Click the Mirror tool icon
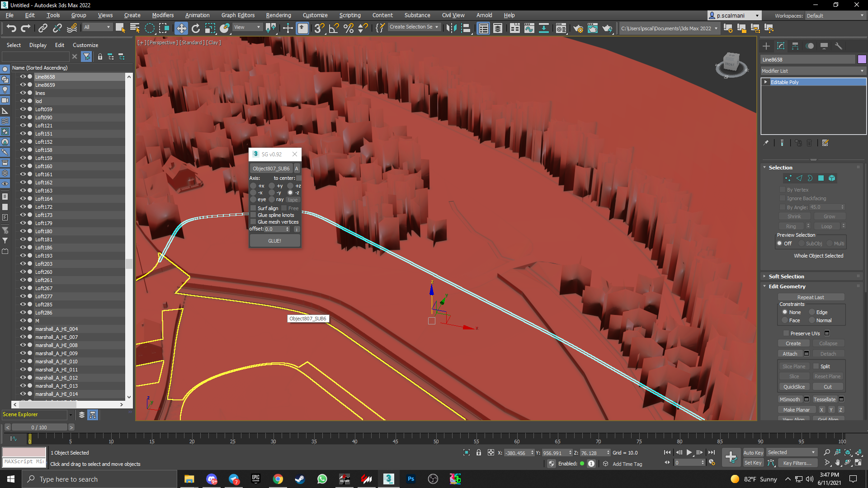 point(451,28)
